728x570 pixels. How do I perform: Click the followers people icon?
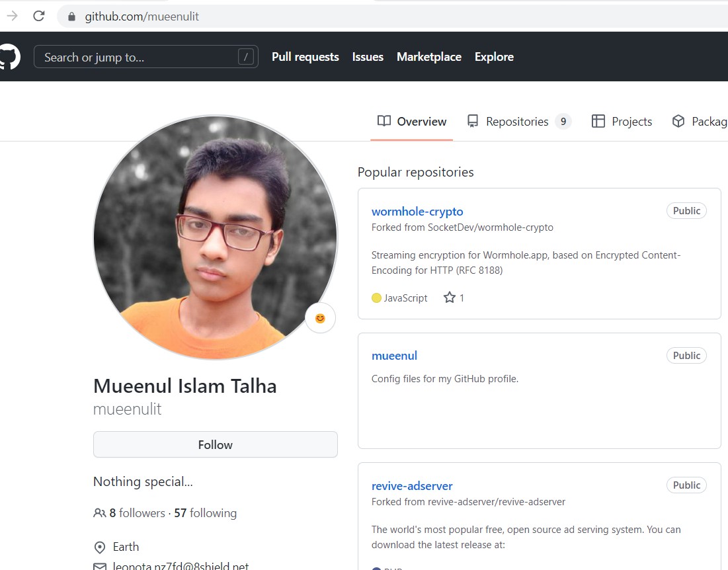pos(99,513)
